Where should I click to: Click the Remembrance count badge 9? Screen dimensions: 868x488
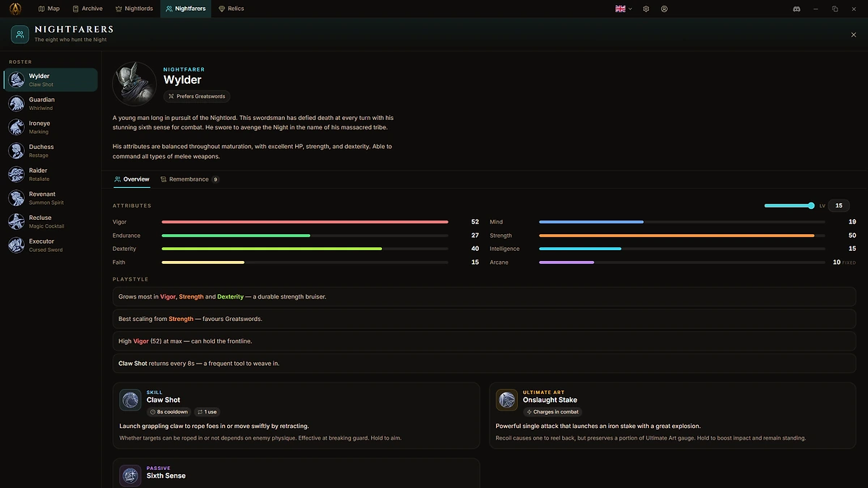[x=216, y=179]
